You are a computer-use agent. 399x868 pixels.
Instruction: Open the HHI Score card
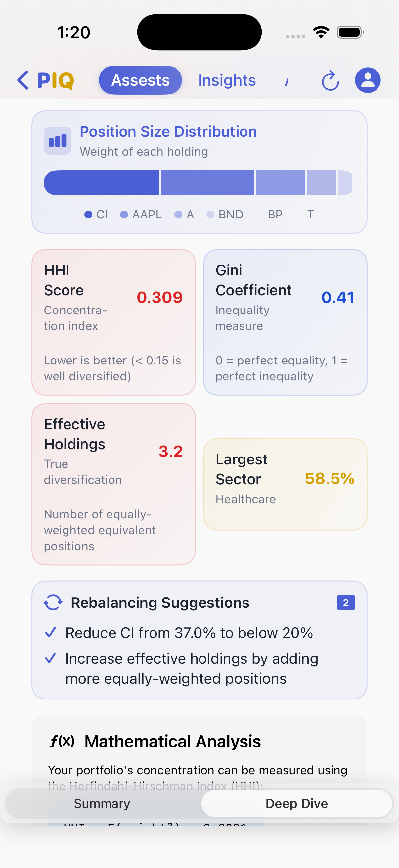click(x=113, y=322)
